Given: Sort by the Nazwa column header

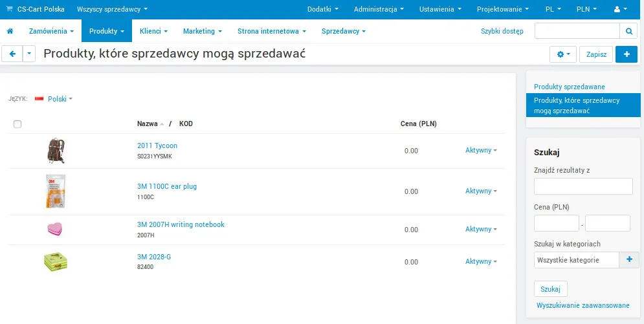Looking at the screenshot, I should [x=148, y=124].
